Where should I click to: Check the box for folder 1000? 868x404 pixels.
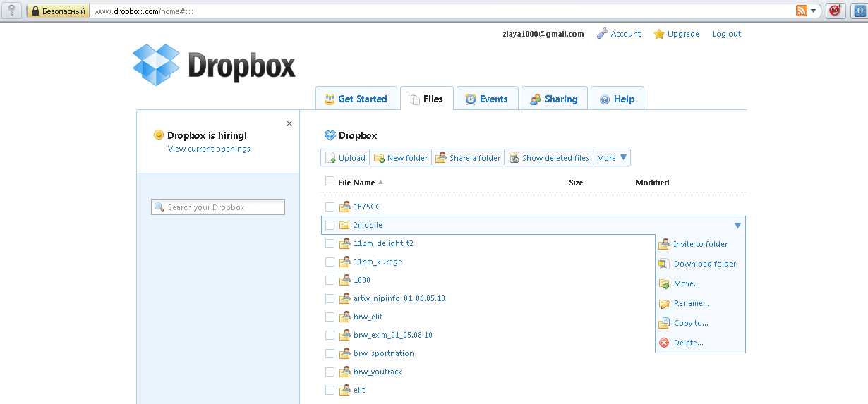[330, 280]
